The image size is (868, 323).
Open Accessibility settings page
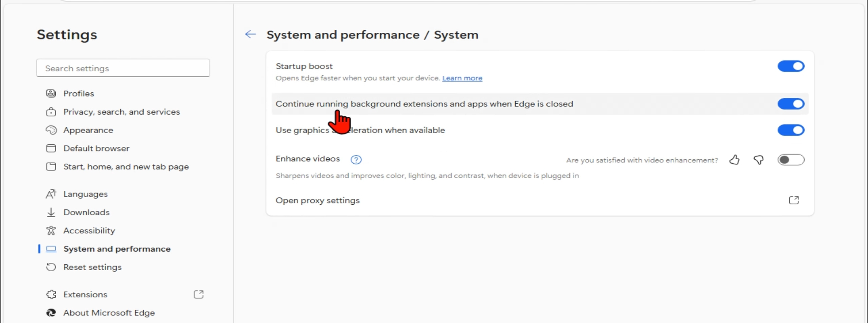[x=89, y=230]
